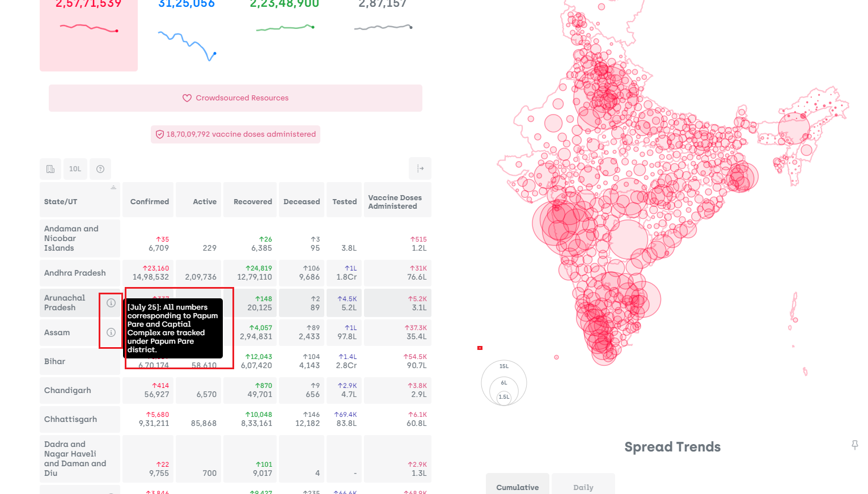Screen dimensions: 868x494
Task: Sort the table by Deceased column
Action: coord(302,200)
